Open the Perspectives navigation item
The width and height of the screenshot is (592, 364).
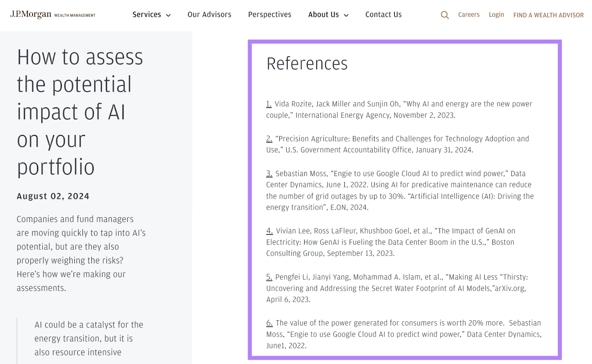click(x=270, y=15)
